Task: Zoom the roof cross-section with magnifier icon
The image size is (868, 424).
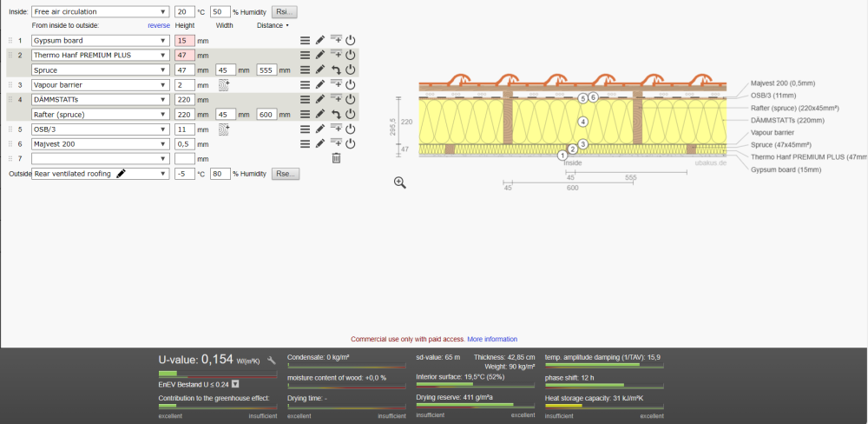Action: pyautogui.click(x=400, y=183)
